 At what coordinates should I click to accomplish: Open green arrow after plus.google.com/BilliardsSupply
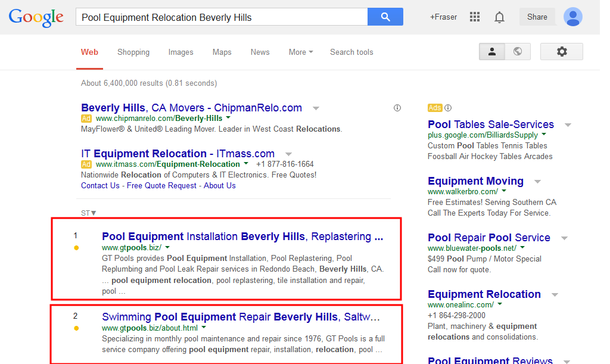click(x=544, y=134)
